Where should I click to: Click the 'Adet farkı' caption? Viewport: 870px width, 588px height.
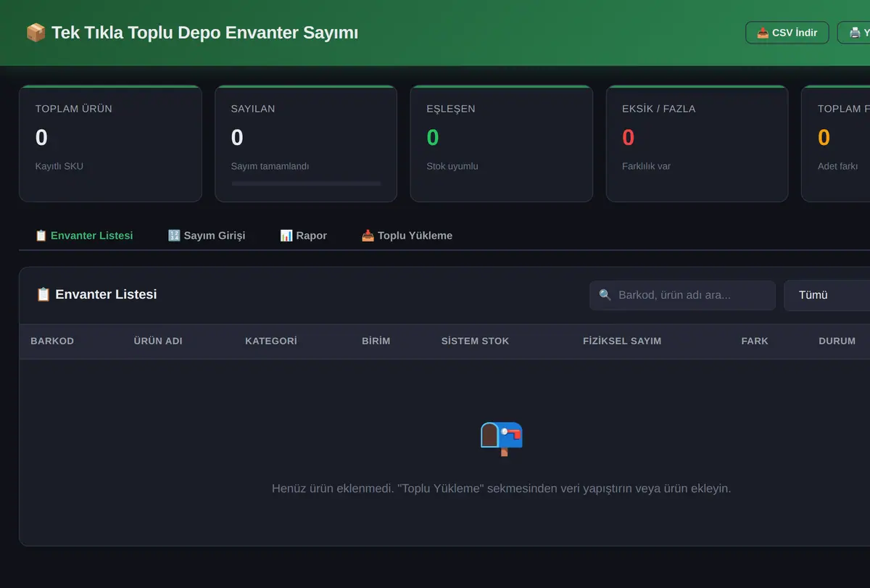(x=838, y=166)
